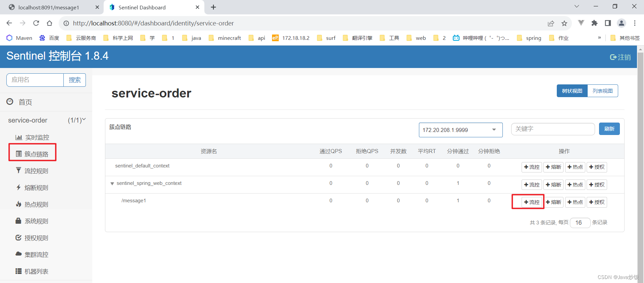The image size is (644, 283).
Task: Show more bookmarks with the chevron
Action: (599, 38)
